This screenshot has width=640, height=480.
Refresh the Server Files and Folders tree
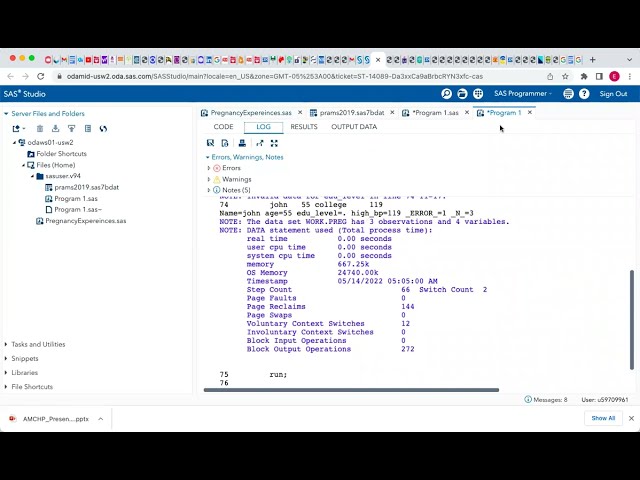coord(103,129)
